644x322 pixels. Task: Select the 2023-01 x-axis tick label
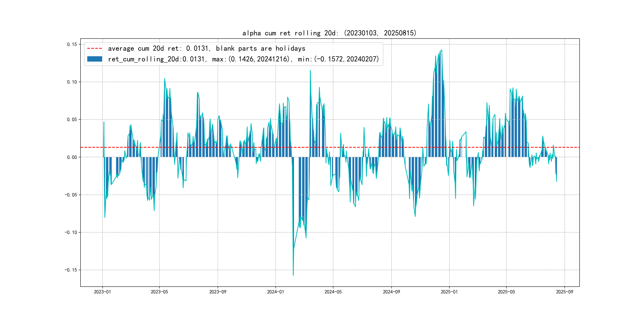tap(102, 292)
